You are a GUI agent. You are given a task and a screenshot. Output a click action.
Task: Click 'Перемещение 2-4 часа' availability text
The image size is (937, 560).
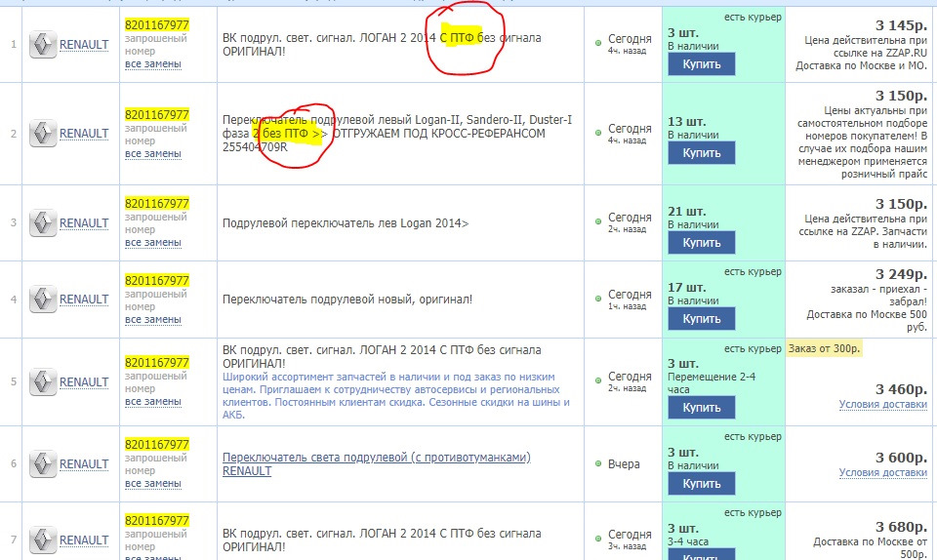tap(712, 382)
